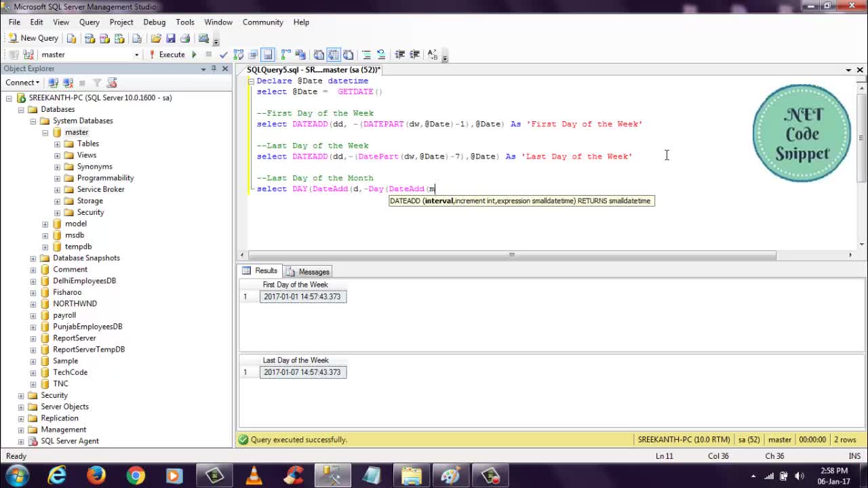This screenshot has width=868, height=488.
Task: Click the editor horizontal scrollbar
Action: pos(512,255)
